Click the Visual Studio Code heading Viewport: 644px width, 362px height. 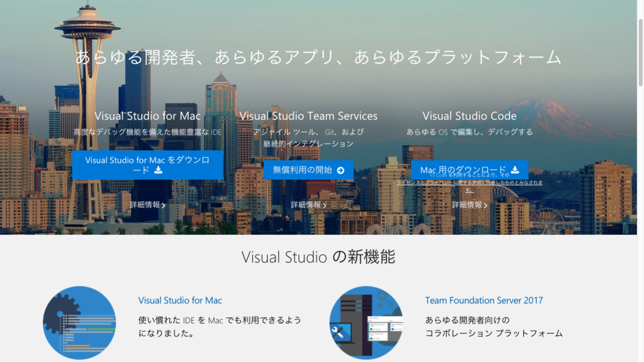[x=469, y=116]
